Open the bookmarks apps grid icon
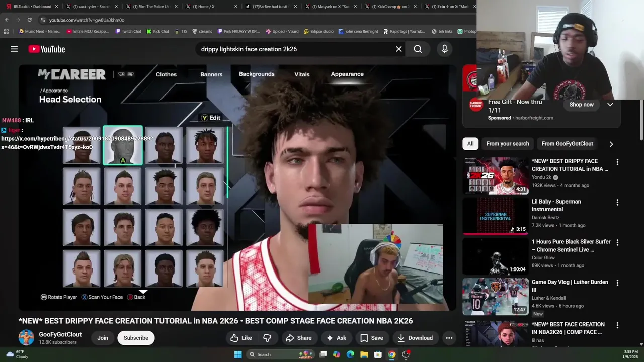644x362 pixels. [x=6, y=31]
